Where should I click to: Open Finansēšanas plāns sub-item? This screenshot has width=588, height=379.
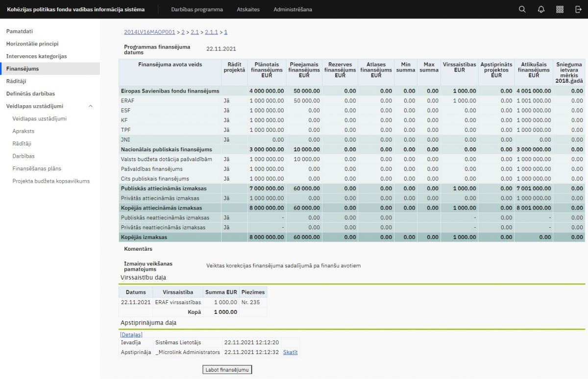[x=37, y=168]
